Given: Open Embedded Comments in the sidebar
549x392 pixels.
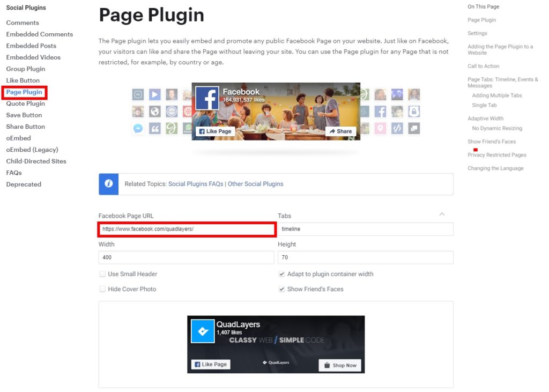Looking at the screenshot, I should coord(40,34).
